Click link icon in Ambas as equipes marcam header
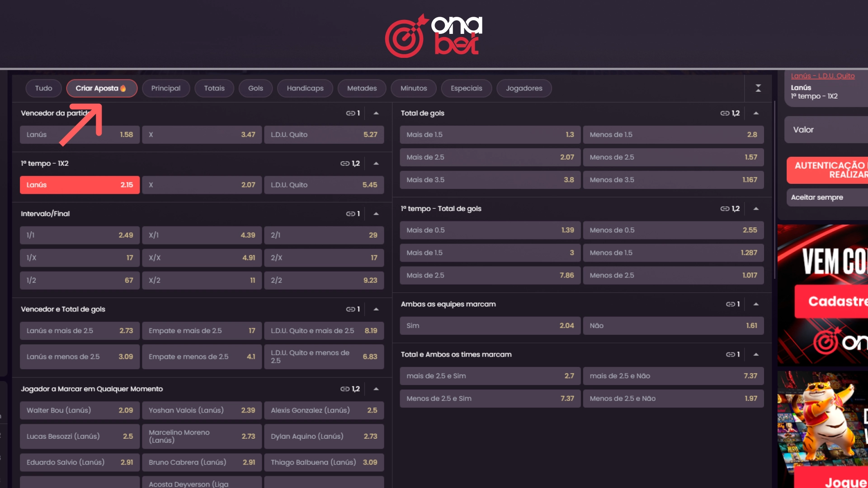Image resolution: width=868 pixels, height=488 pixels. click(x=730, y=304)
